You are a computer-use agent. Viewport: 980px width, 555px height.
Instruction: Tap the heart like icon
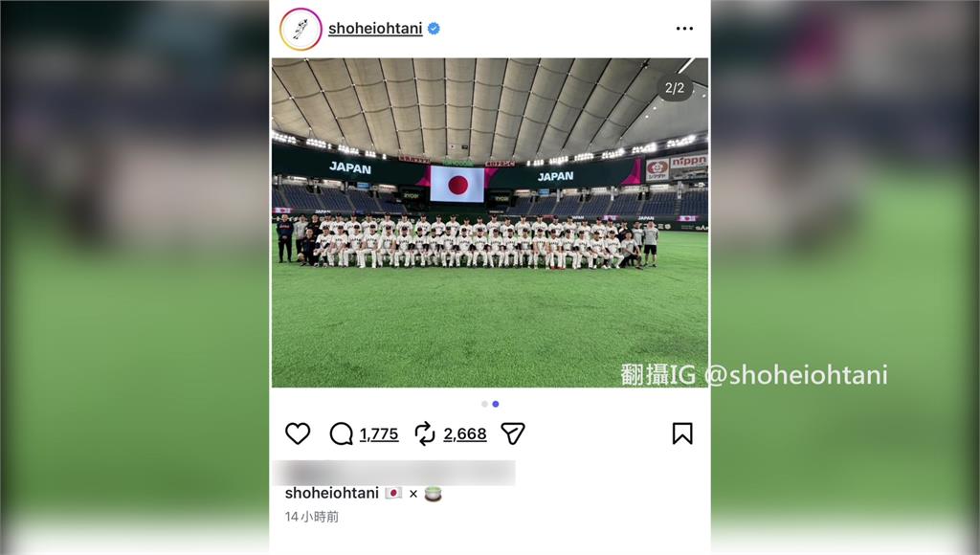pos(298,433)
